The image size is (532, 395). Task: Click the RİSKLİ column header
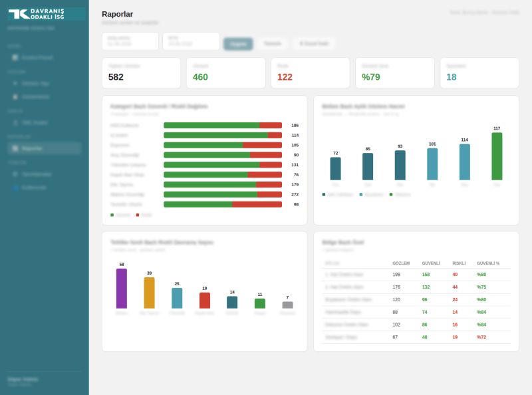pyautogui.click(x=459, y=263)
